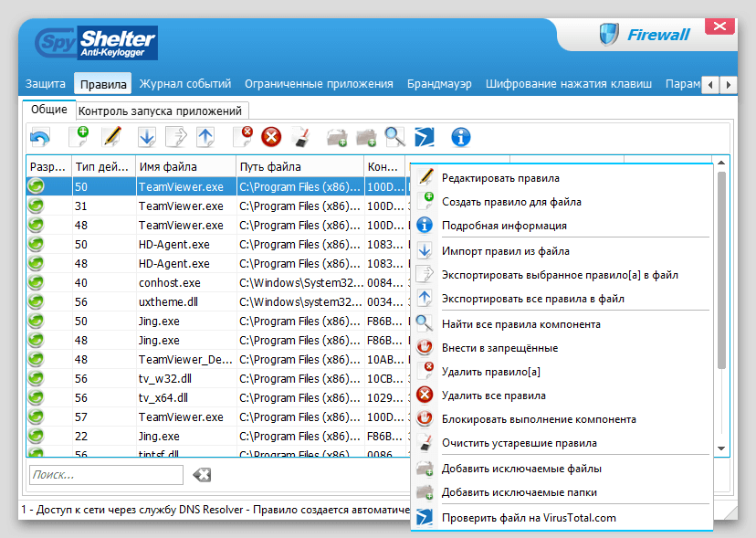This screenshot has width=756, height=538.
Task: Click the create-rule-for-file toolbar icon
Action: [79, 136]
